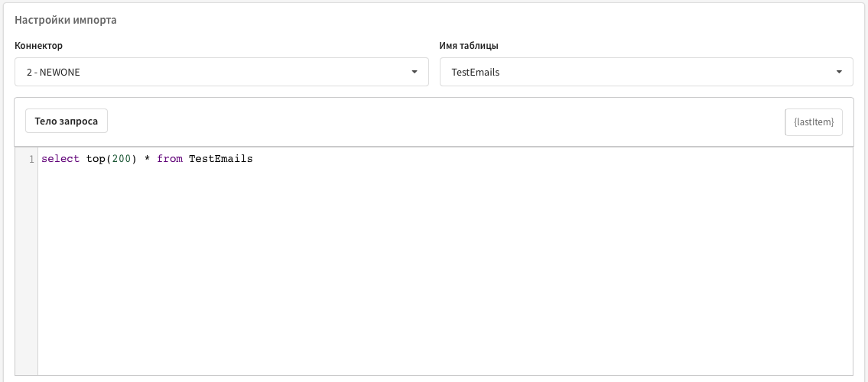Click the Тело запроса button
The height and width of the screenshot is (382, 868).
tap(67, 121)
